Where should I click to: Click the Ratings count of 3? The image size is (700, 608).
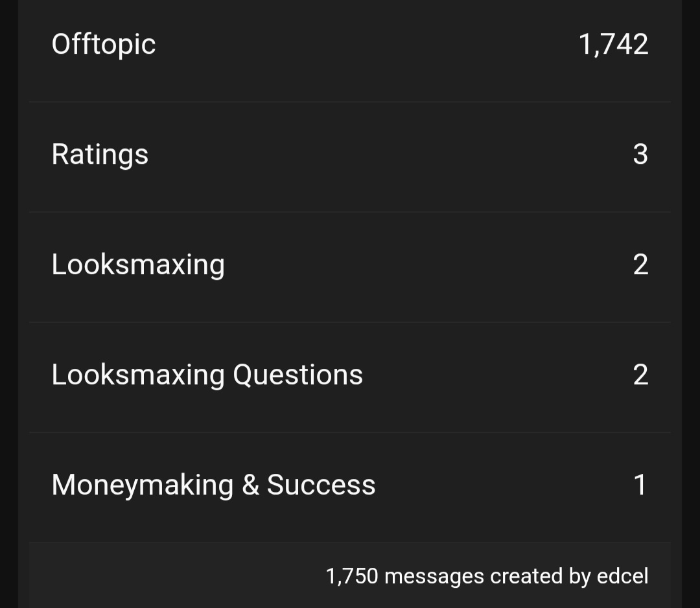tap(640, 154)
